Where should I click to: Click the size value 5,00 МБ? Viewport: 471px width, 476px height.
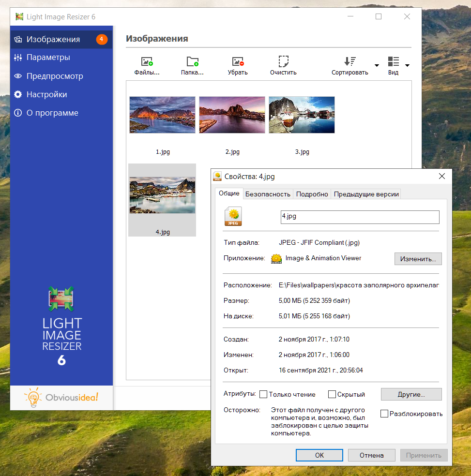314,300
